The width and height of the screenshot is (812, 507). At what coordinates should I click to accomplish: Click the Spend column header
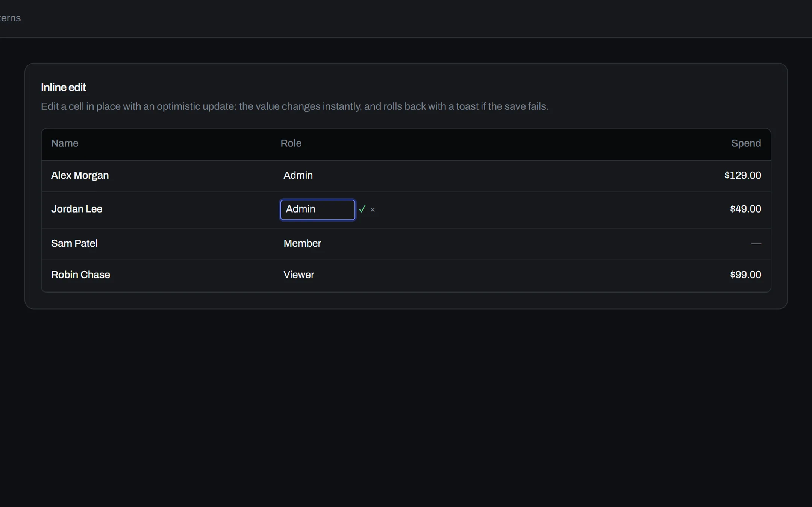tap(746, 143)
